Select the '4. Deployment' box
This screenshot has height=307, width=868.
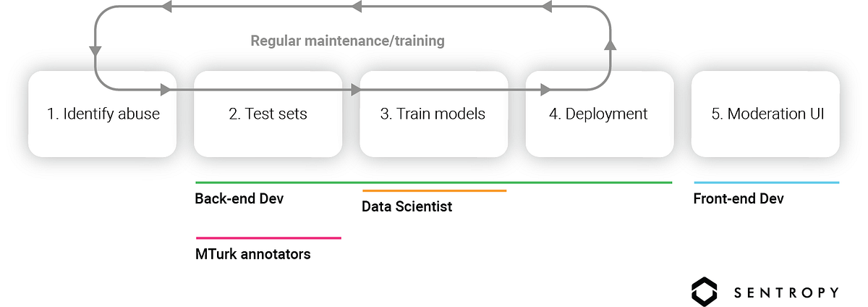click(x=599, y=114)
